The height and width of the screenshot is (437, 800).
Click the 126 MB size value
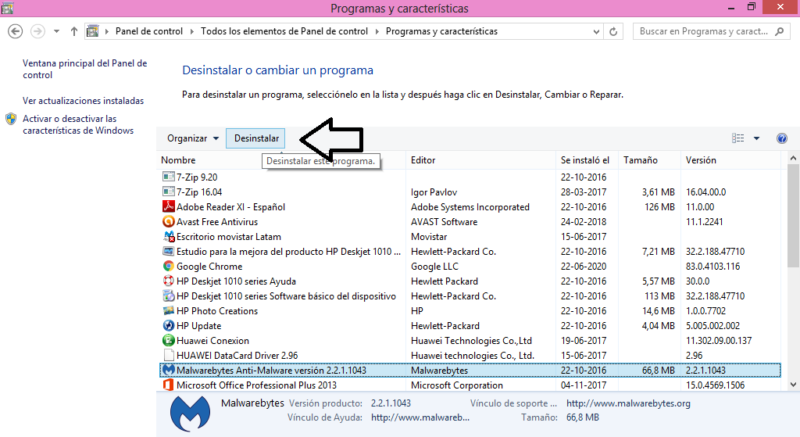(660, 207)
